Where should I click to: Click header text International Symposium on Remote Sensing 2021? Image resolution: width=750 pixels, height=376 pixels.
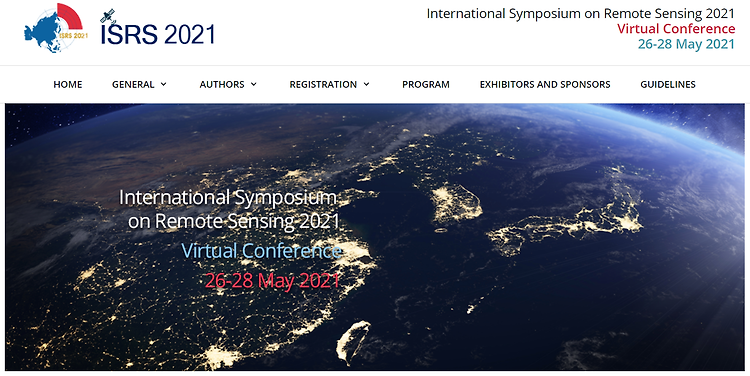(581, 13)
